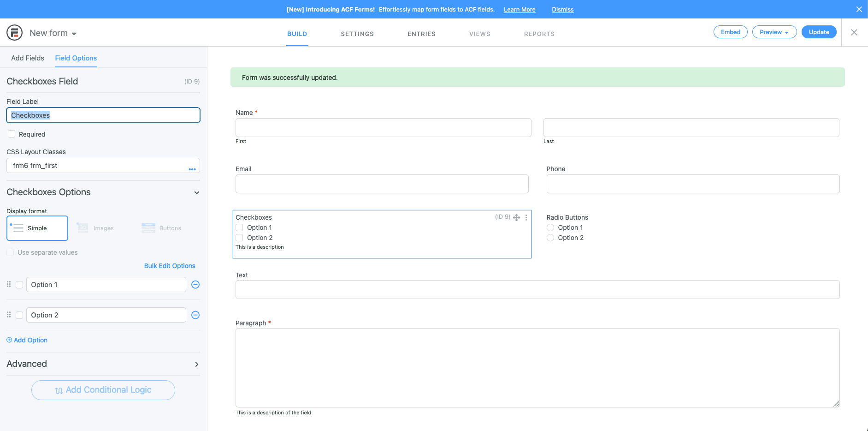
Task: Open the Preview dropdown button
Action: point(774,32)
